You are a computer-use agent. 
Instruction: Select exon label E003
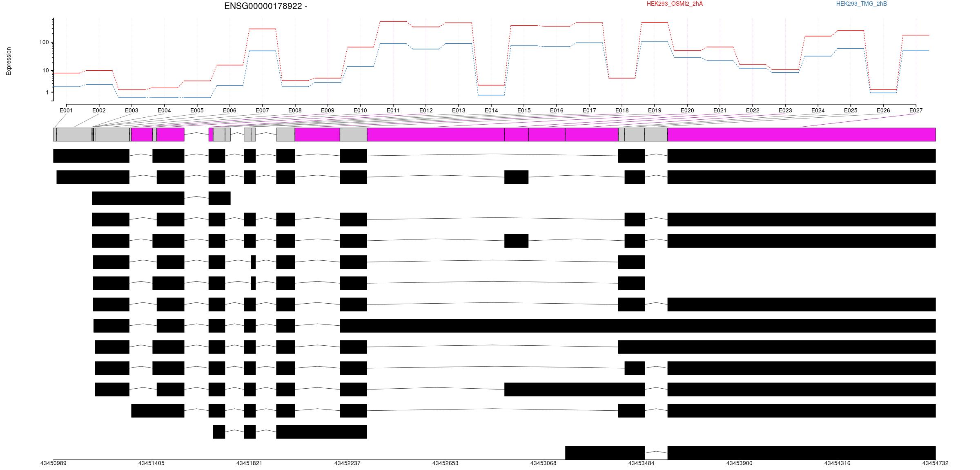pos(131,110)
